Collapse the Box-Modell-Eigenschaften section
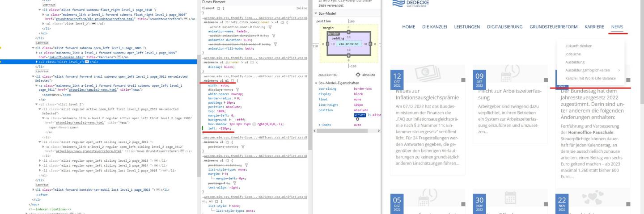Viewport: 644px width, 214px height. tap(315, 83)
